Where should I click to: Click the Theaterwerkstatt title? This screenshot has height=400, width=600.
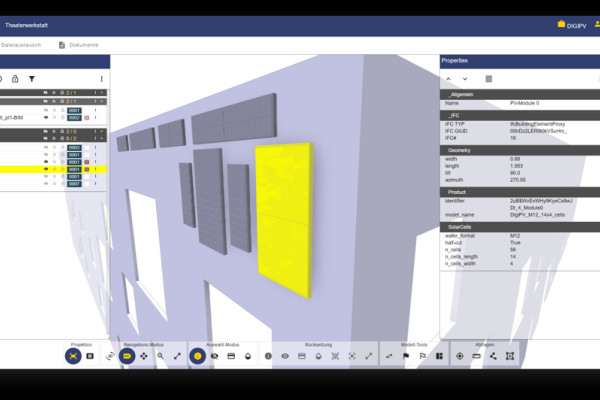click(26, 25)
